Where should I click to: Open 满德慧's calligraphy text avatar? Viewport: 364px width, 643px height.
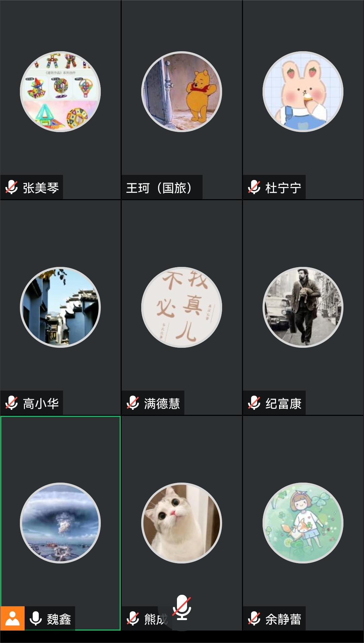click(x=182, y=307)
